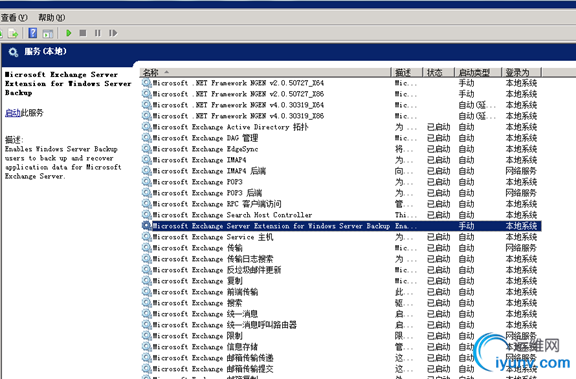
Task: Select Microsoft Exchange 传输 service name
Action: [197, 248]
